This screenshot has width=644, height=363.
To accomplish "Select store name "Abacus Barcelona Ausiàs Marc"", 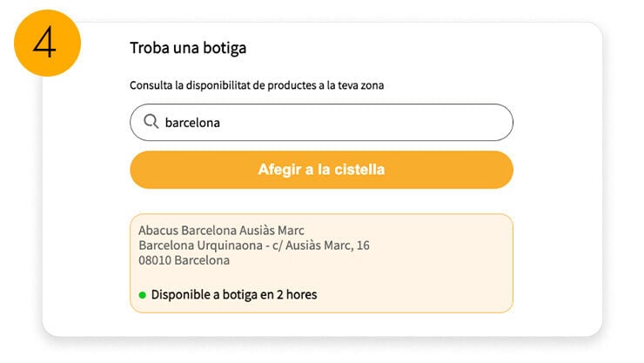I will pyautogui.click(x=221, y=232).
